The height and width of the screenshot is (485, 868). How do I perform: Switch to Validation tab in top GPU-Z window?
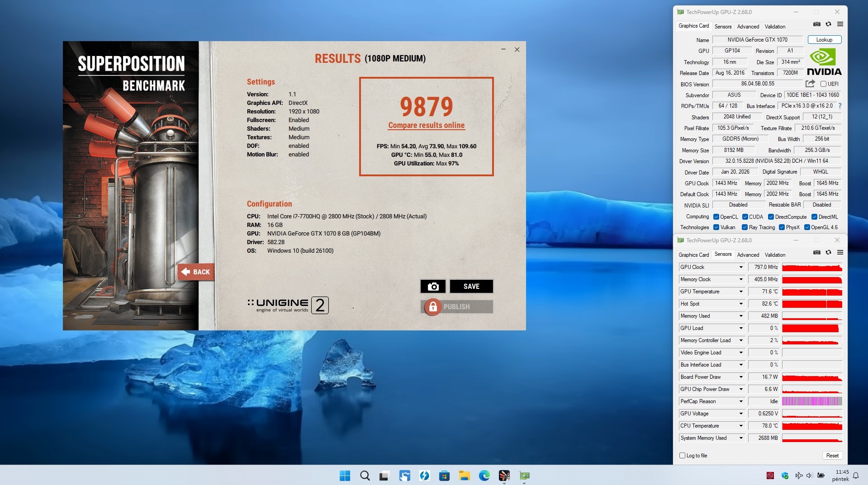pyautogui.click(x=775, y=27)
